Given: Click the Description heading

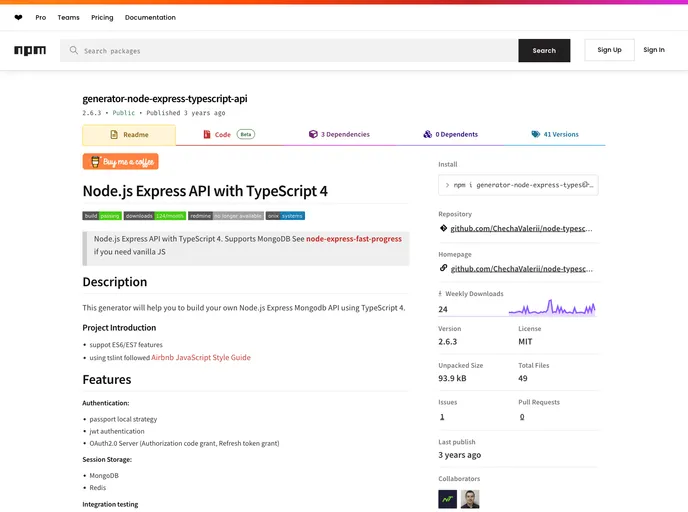Looking at the screenshot, I should pyautogui.click(x=115, y=282).
